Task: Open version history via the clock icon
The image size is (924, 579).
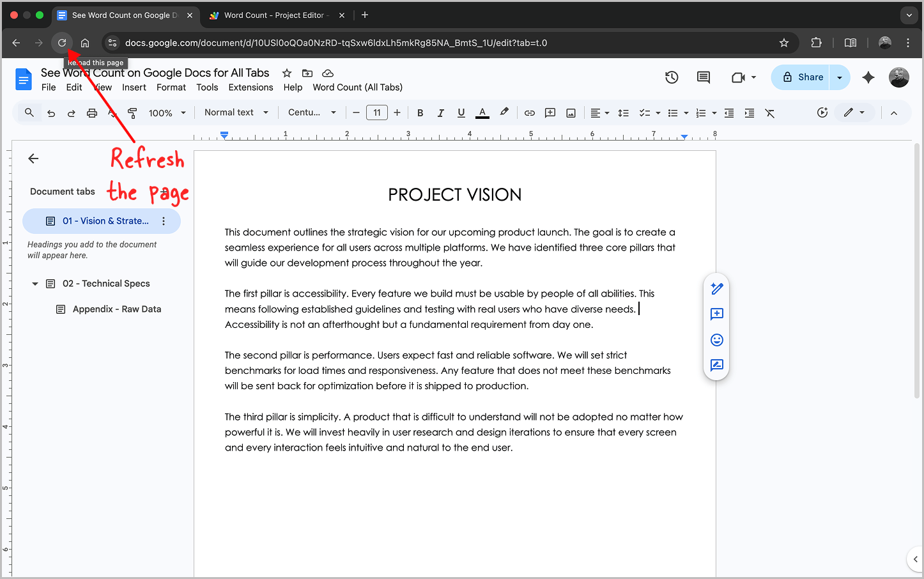Action: 672,77
